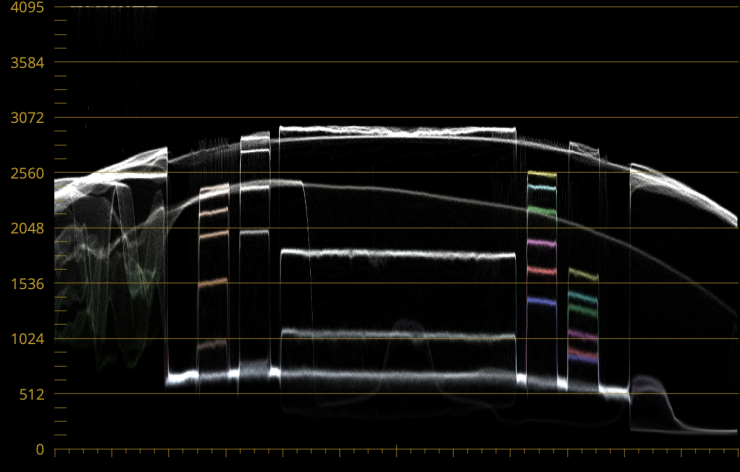Click the 1536 scale label
Screen dimensions: 740x472
pos(25,284)
